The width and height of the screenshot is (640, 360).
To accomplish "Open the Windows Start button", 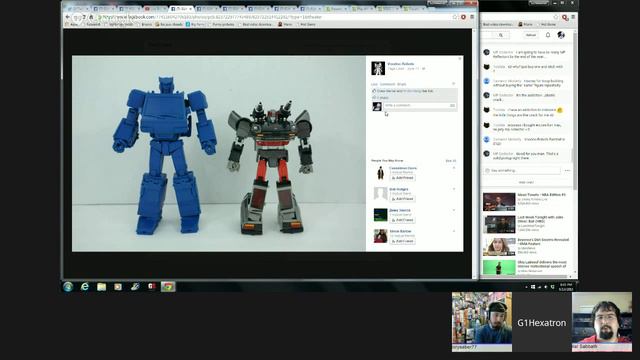I will 68,287.
